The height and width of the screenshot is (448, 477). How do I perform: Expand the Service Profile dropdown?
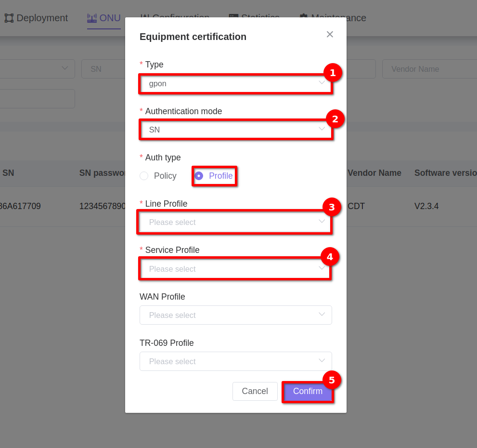[235, 269]
